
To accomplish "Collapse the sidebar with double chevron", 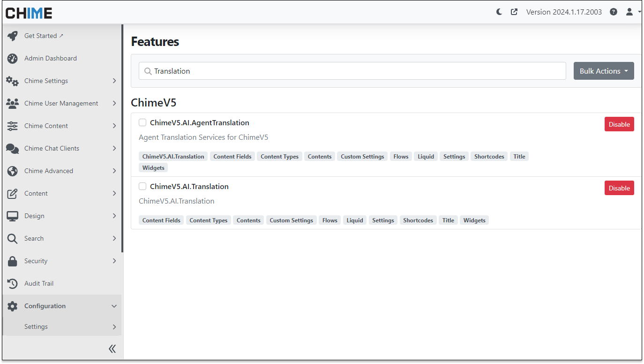I will [x=112, y=349].
